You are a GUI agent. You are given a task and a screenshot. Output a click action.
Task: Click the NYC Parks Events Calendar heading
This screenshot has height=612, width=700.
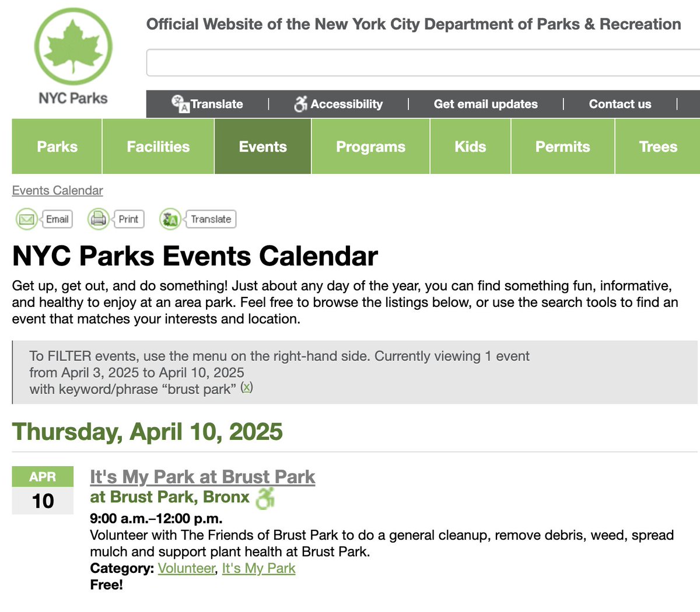[x=195, y=256]
